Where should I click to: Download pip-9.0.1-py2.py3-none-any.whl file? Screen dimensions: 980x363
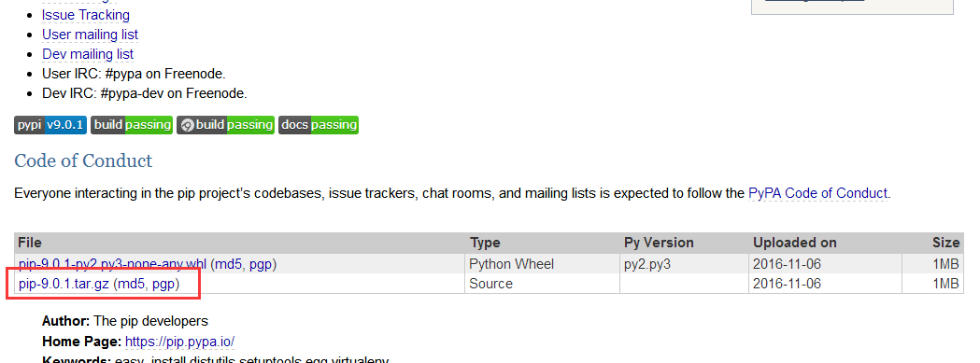[112, 264]
